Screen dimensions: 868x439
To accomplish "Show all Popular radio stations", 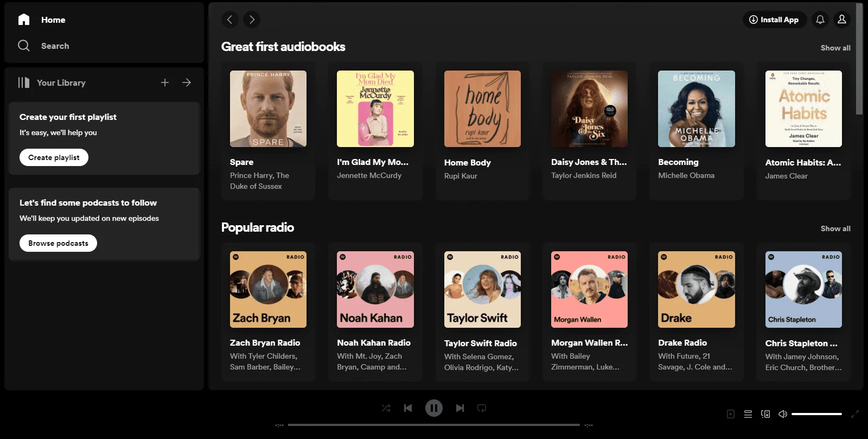I will pyautogui.click(x=835, y=228).
